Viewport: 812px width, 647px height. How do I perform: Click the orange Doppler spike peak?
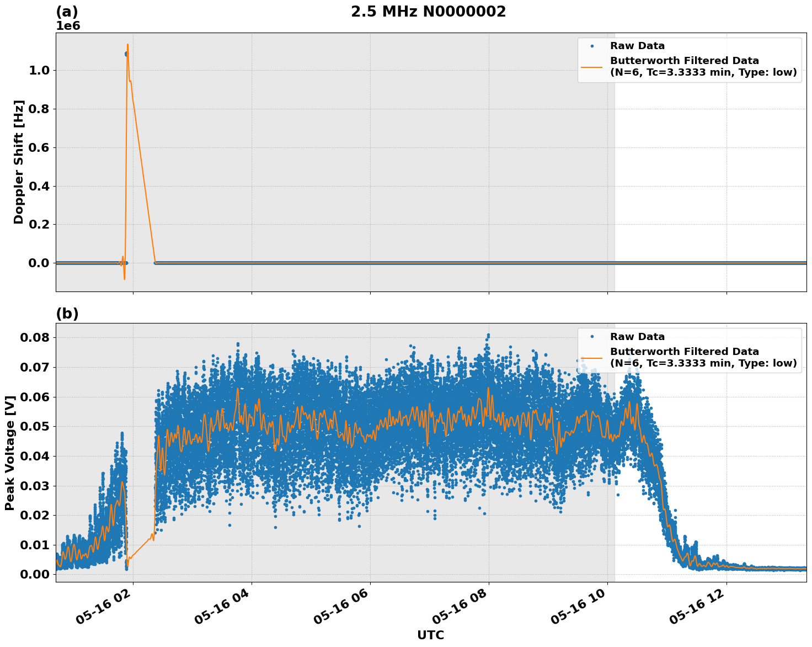tap(128, 45)
